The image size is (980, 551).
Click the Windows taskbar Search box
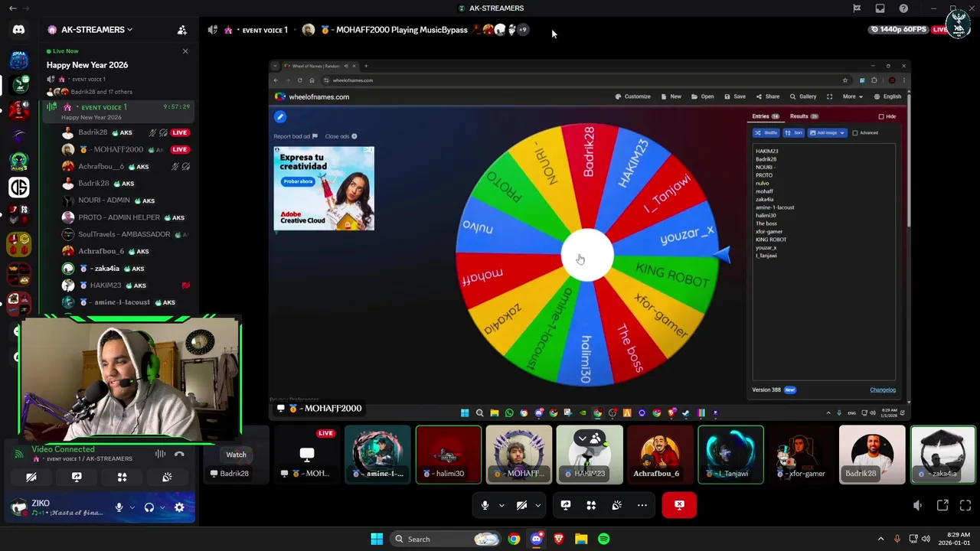[x=446, y=539]
